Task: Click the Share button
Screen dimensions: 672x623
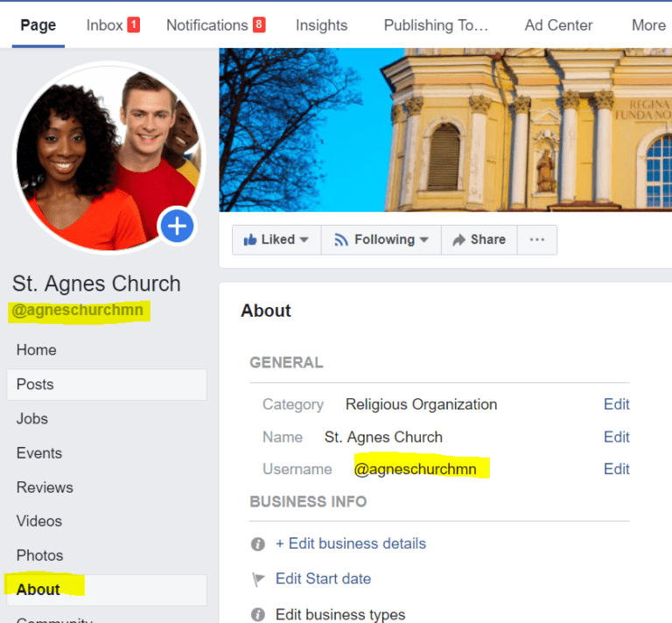Action: 479,240
